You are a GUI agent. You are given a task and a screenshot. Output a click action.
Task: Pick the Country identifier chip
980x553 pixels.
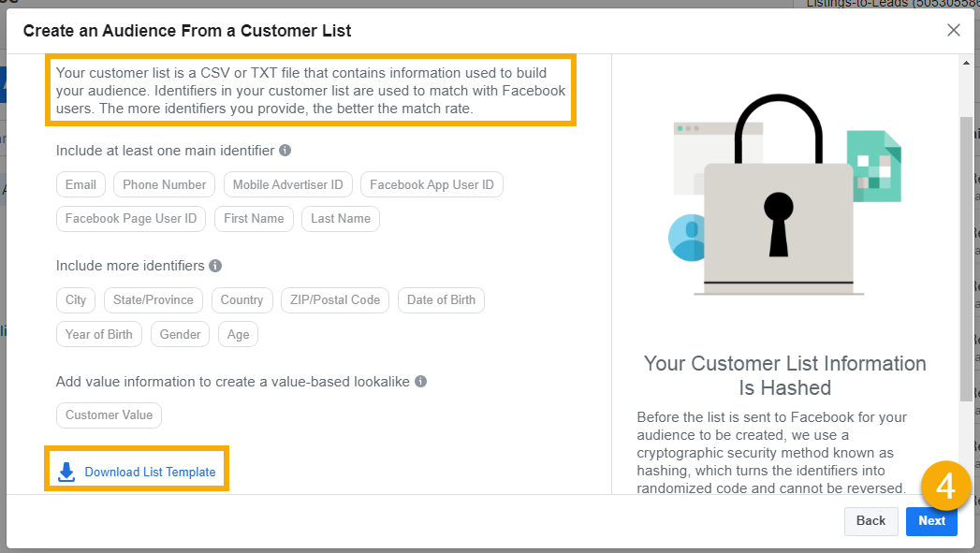241,300
